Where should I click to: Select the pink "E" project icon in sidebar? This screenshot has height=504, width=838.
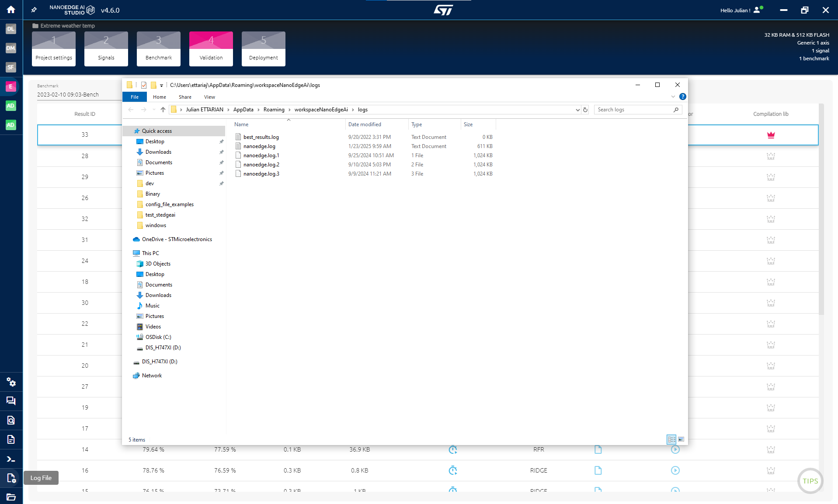11,86
